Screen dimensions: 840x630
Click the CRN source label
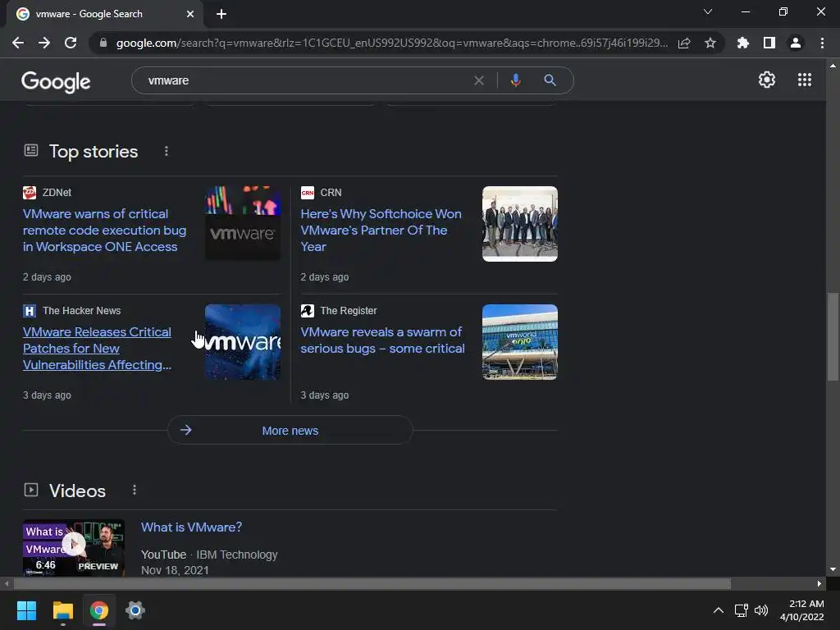tap(331, 192)
